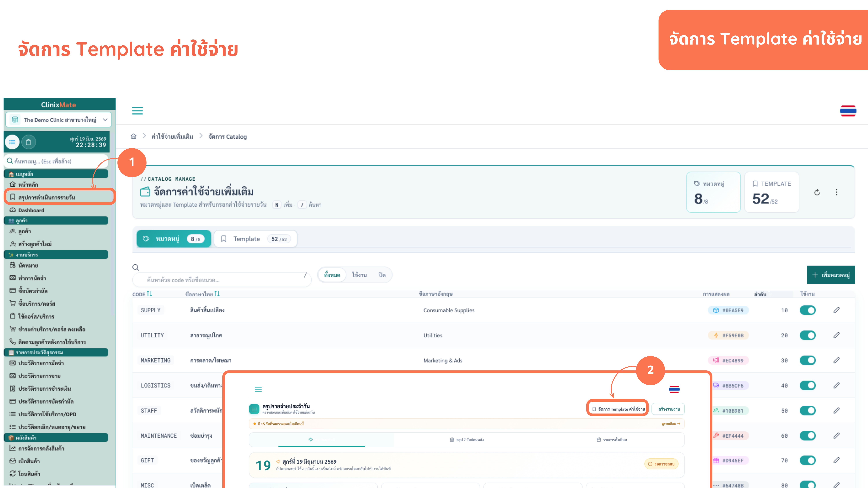Click the flag icon inside the popup preview
The height and width of the screenshot is (488, 868).
(x=674, y=389)
